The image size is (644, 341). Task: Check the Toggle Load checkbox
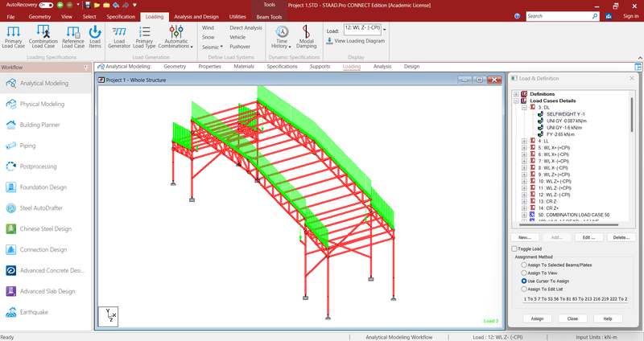514,249
